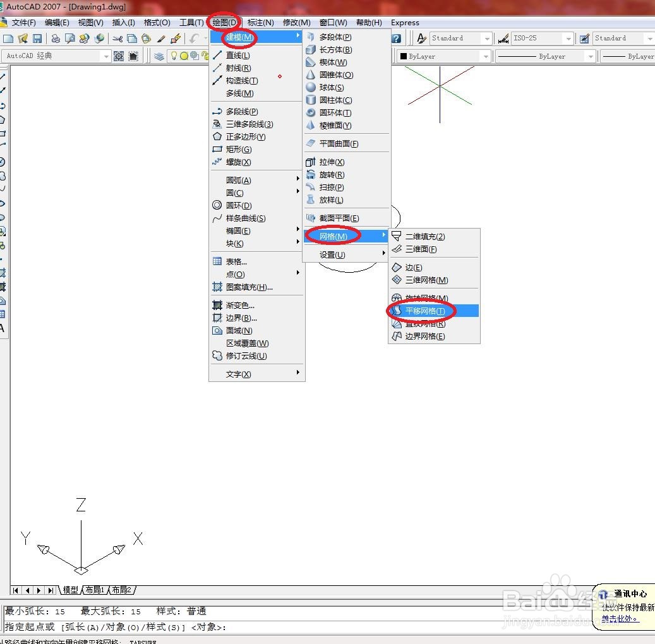655x644 pixels.
Task: Switch to the 布局1 layout tab
Action: point(95,590)
